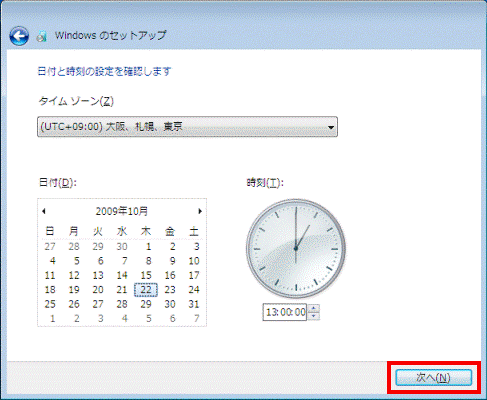This screenshot has height=400, width=487.
Task: Increase time with the up spinner arrow
Action: tap(314, 308)
